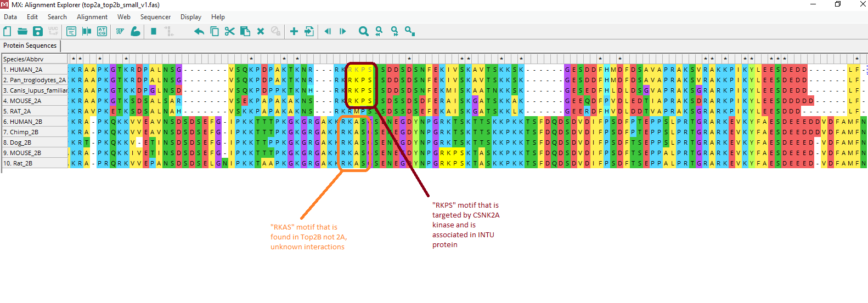The height and width of the screenshot is (303, 868).
Task: Click the magnifier find motif icon
Action: coord(363,32)
